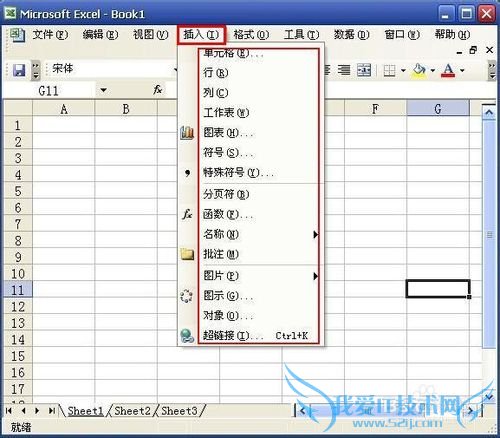Restore the workbook window inside Excel
500x438 pixels.
(473, 50)
